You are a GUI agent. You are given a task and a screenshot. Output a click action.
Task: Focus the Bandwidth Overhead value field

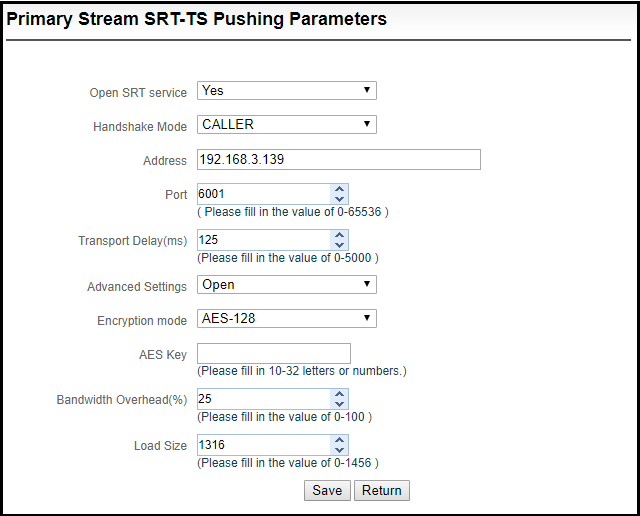click(264, 399)
